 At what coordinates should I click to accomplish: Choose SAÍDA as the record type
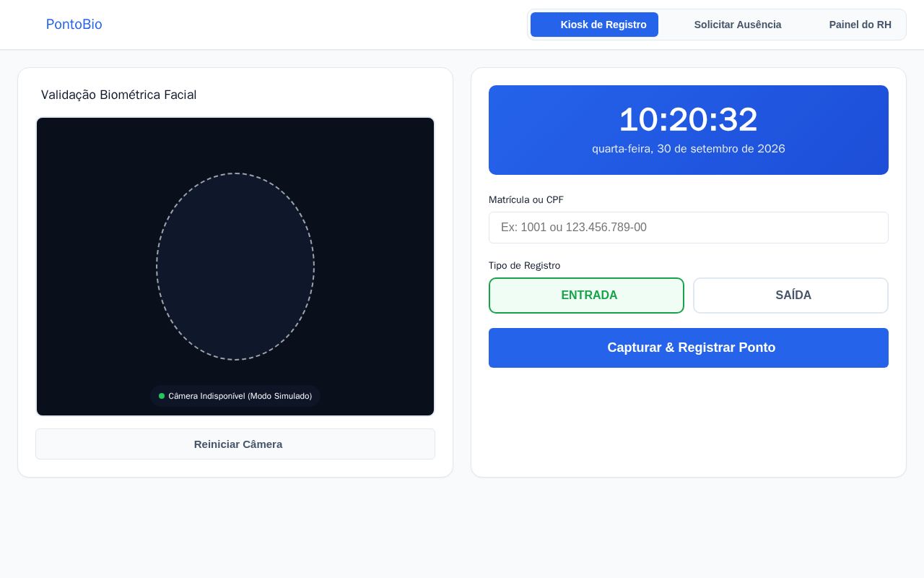(x=790, y=296)
